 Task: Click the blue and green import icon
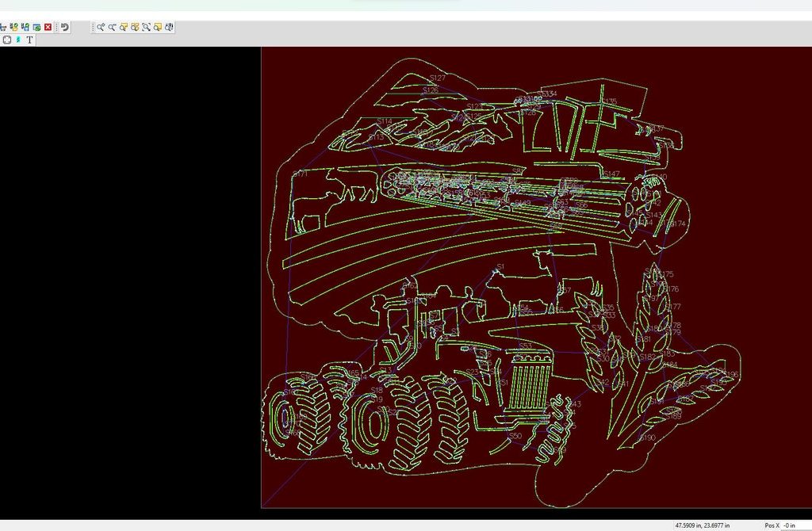tap(25, 27)
